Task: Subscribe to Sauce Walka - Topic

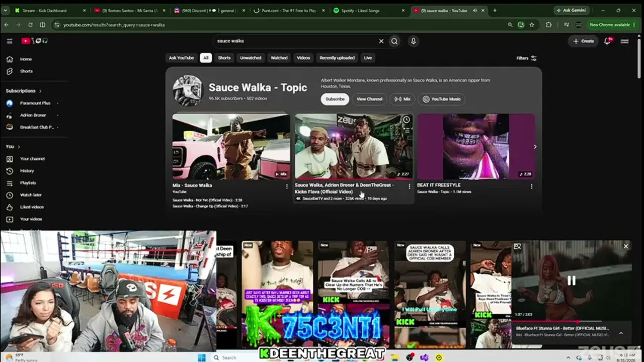Action: pos(335,99)
